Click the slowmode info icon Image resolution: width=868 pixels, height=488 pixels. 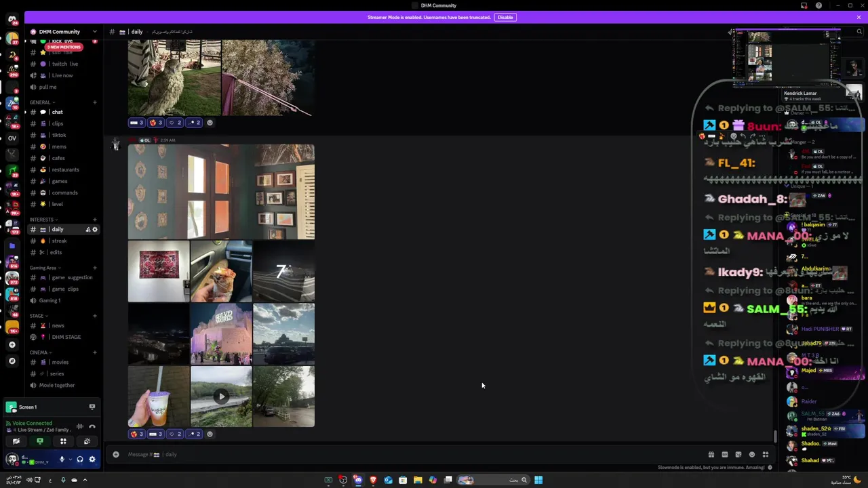pos(770,468)
